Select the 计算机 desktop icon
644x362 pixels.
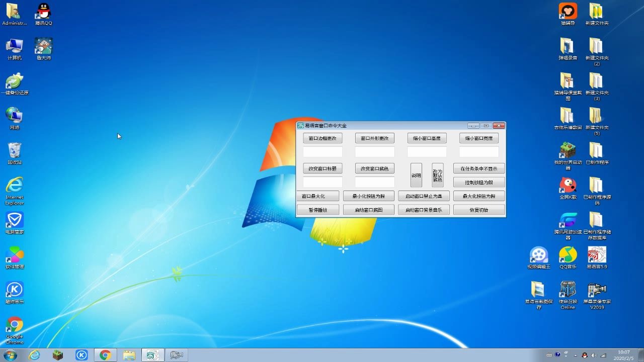click(14, 49)
